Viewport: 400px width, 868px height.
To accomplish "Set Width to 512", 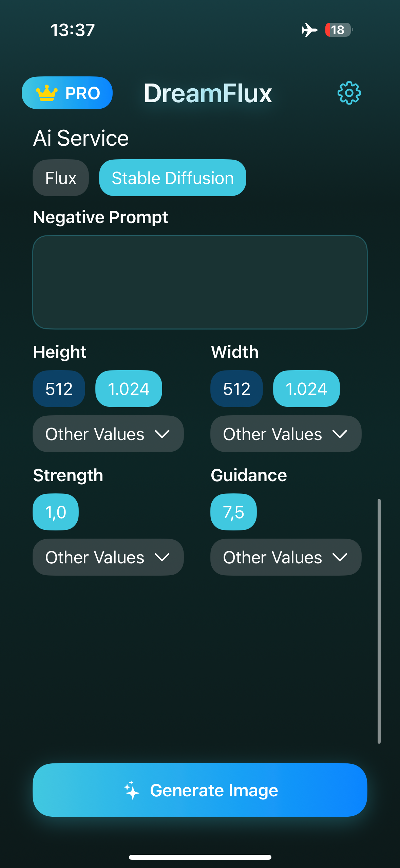I will (237, 388).
